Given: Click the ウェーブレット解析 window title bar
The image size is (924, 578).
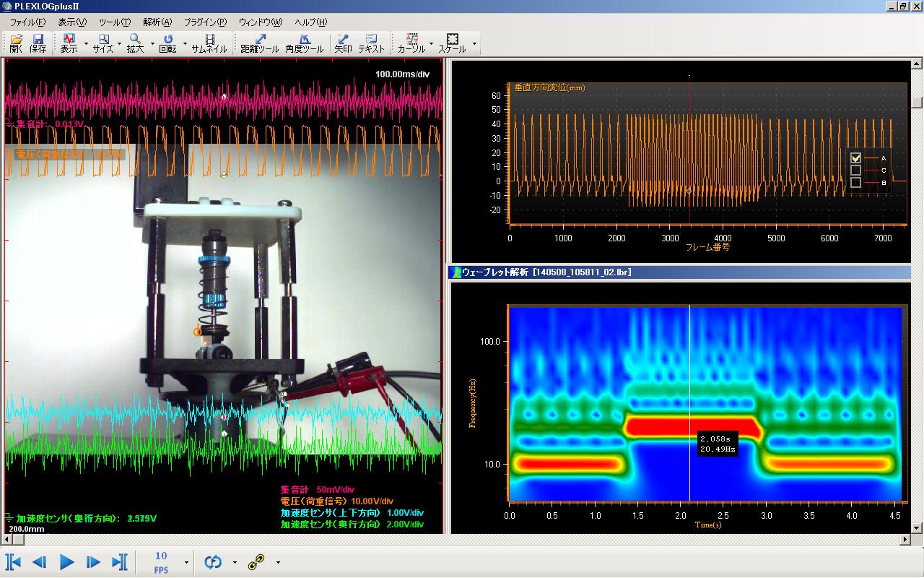Looking at the screenshot, I should tap(680, 272).
